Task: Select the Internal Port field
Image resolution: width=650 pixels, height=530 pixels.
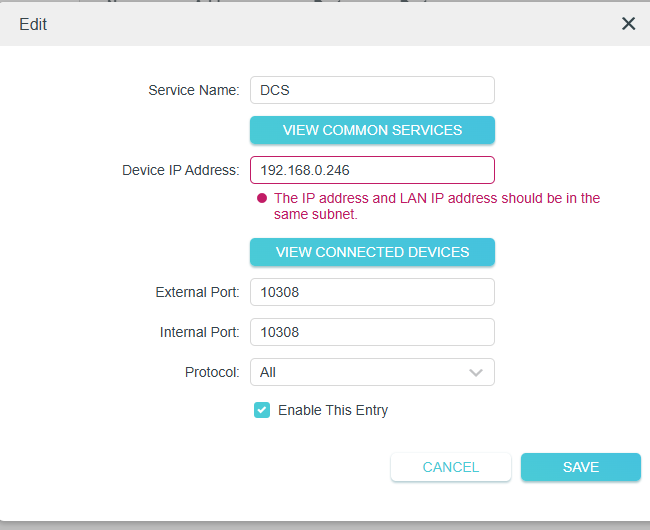Action: pos(372,332)
